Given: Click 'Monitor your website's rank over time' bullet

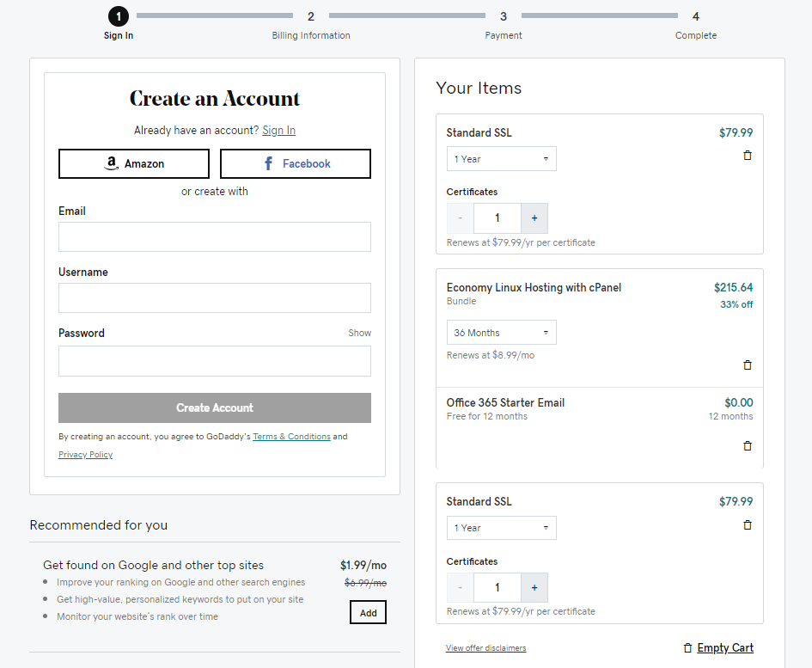Looking at the screenshot, I should tap(137, 616).
